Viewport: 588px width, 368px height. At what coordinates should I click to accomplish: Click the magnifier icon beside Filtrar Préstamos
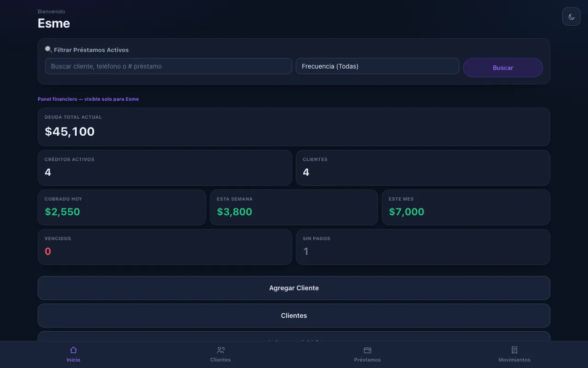[x=48, y=50]
